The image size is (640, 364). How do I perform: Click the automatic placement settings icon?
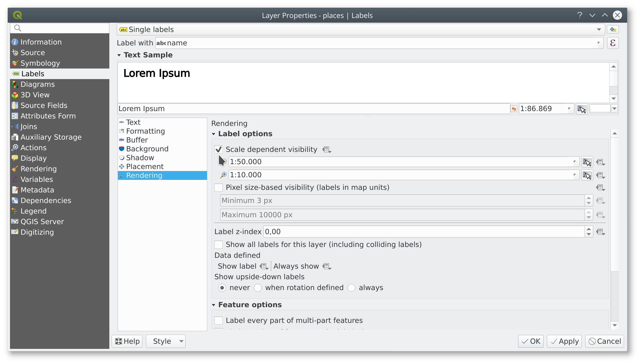coord(613,30)
